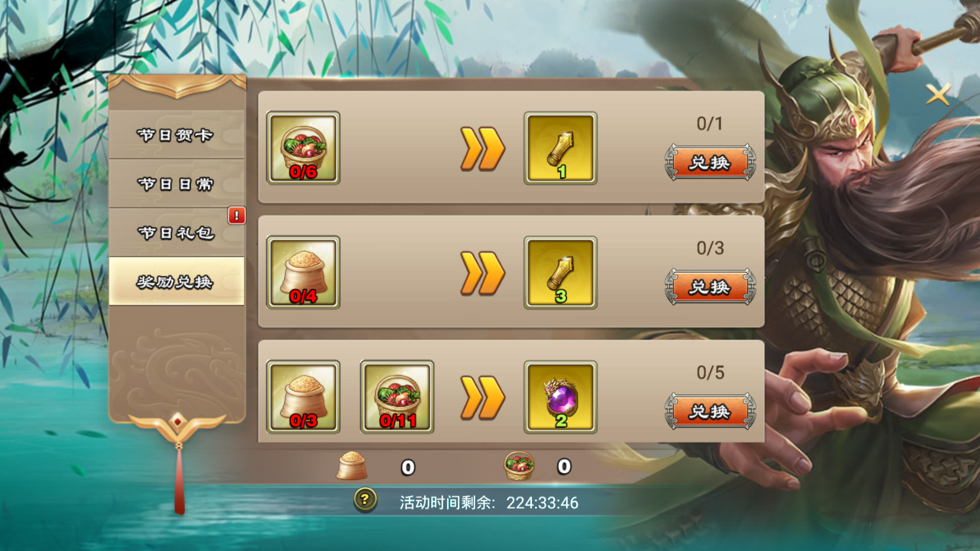Viewport: 980px width, 551px height.
Task: View the golden token reward with quantity 1
Action: point(560,148)
